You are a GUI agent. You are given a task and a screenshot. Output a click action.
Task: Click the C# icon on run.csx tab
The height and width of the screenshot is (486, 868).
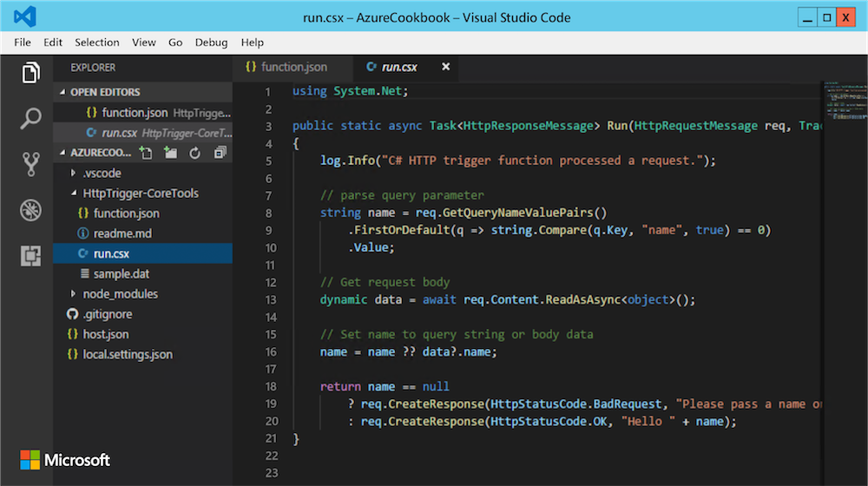click(x=371, y=67)
